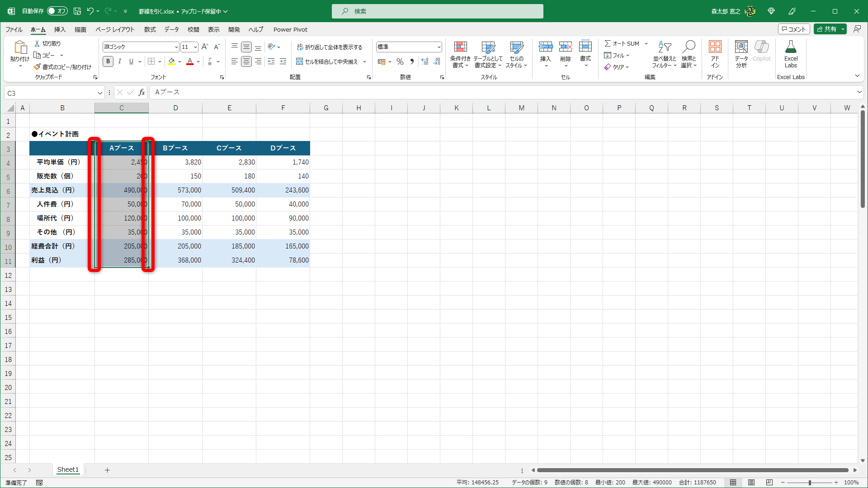Click the Format Painter brush icon
This screenshot has height=488, width=868.
(37, 67)
